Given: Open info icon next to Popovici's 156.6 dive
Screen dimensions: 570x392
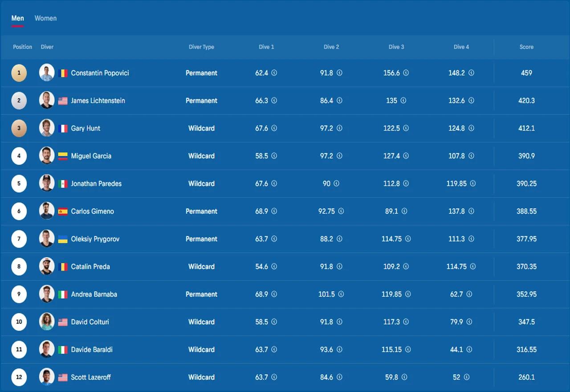Looking at the screenshot, I should pos(406,73).
